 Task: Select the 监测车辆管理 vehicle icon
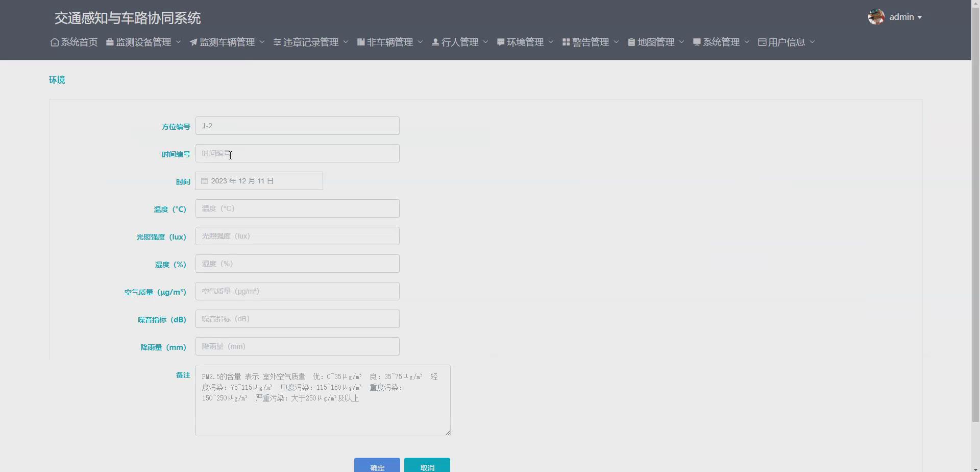coord(194,42)
